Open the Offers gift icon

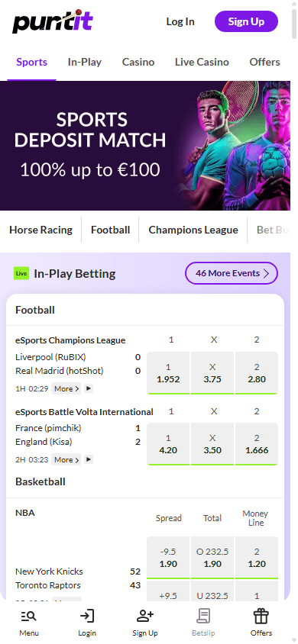point(261,616)
